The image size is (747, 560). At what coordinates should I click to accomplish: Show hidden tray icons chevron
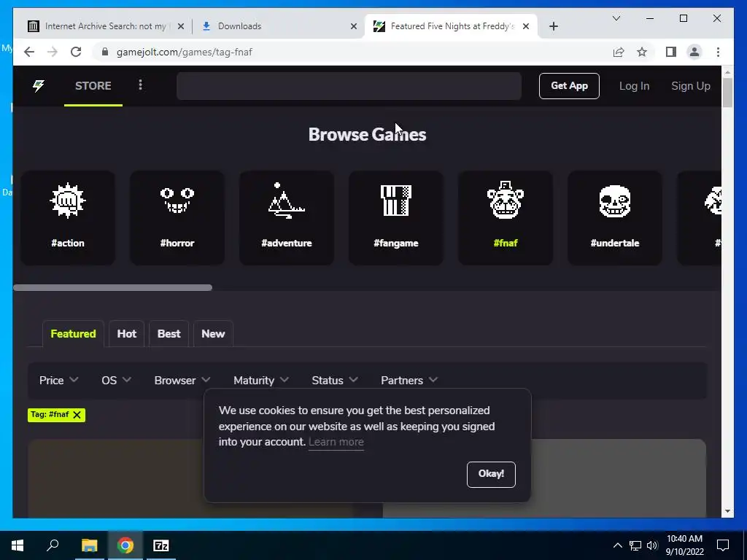[x=617, y=545]
